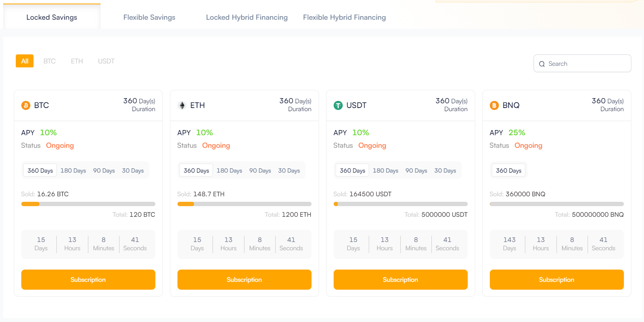Filter list by ETH
Screen dimensions: 644x322
coord(77,61)
